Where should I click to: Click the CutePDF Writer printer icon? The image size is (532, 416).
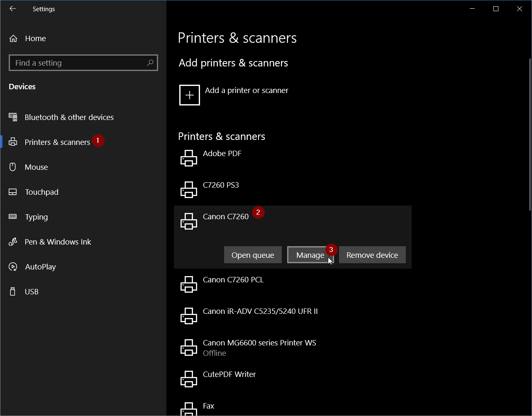tap(189, 379)
